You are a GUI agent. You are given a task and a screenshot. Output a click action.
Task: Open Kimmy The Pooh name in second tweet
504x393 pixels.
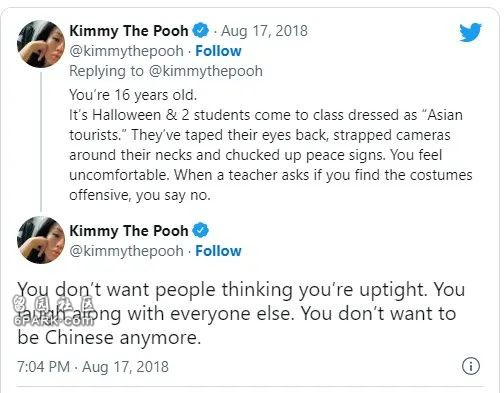(x=129, y=230)
